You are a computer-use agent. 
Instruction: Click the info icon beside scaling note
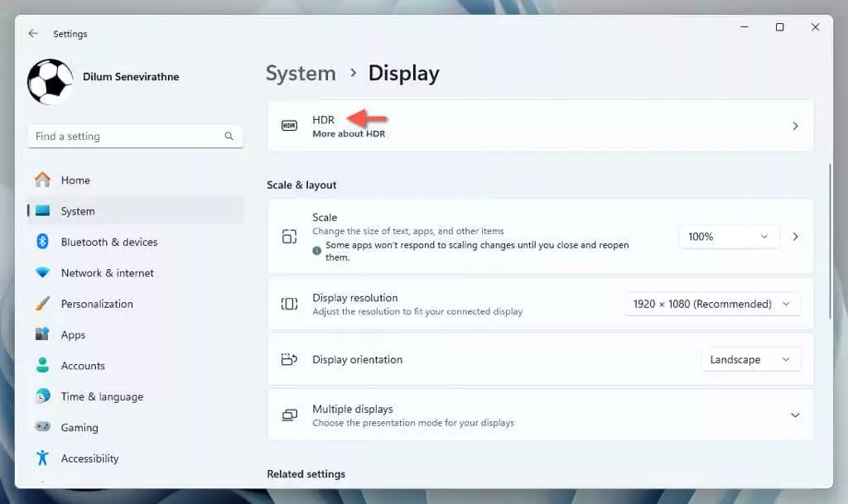point(317,251)
